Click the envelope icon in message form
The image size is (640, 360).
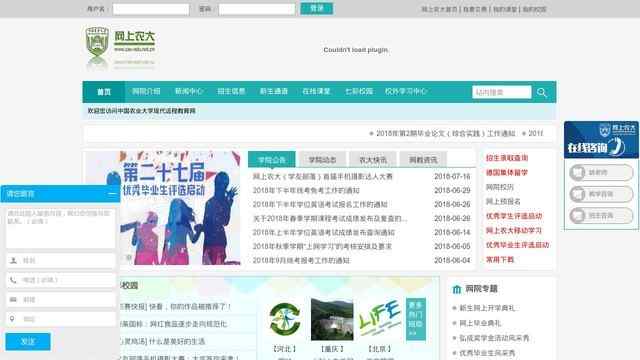(x=13, y=300)
